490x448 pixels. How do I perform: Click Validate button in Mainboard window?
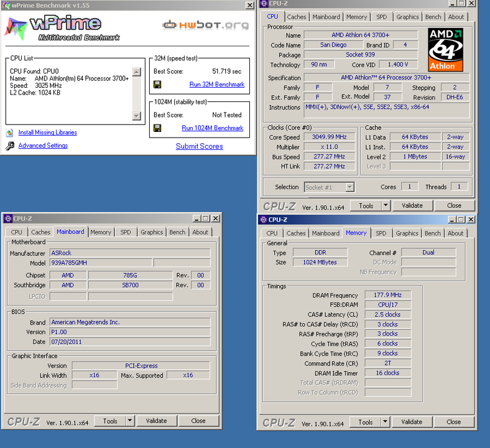[x=156, y=421]
